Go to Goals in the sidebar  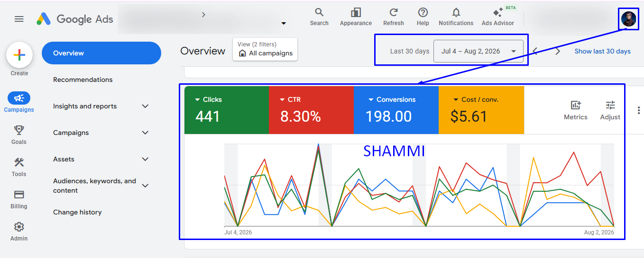(x=19, y=135)
